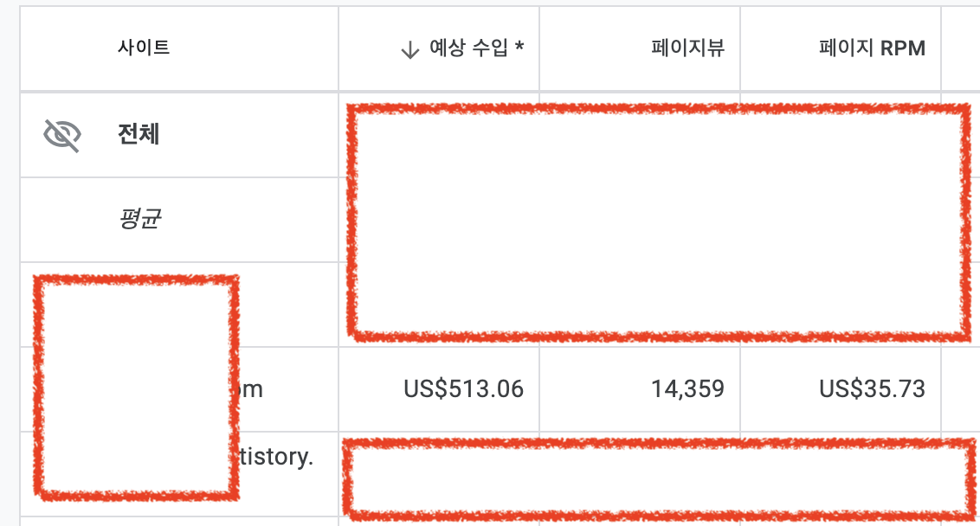Click the 사이트 column header
The height and width of the screenshot is (526, 980).
(145, 48)
